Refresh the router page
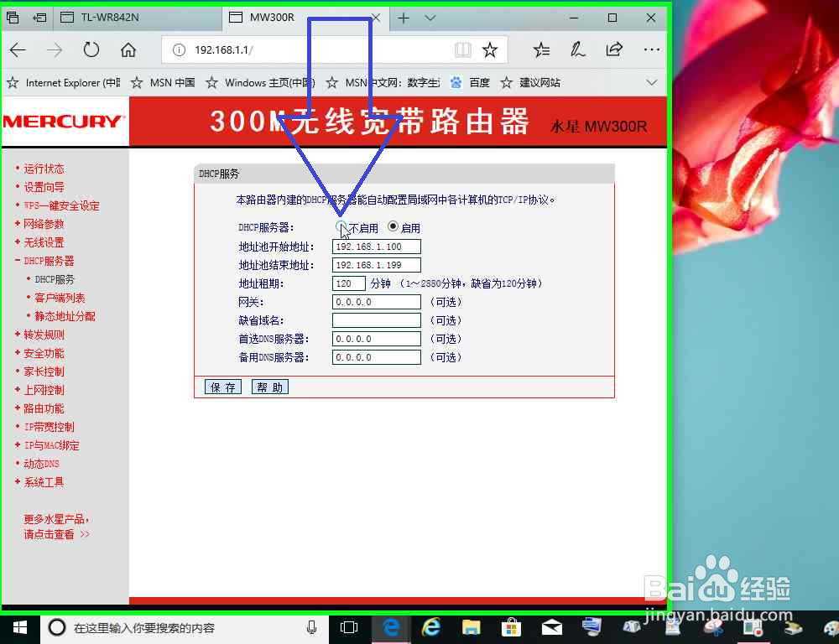The width and height of the screenshot is (839, 644). (x=91, y=49)
